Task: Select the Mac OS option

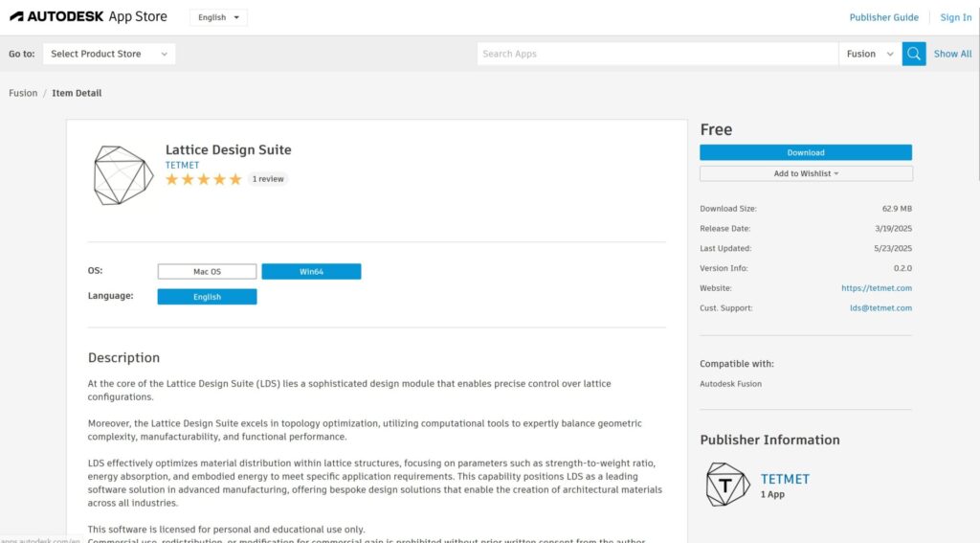Action: (x=207, y=272)
